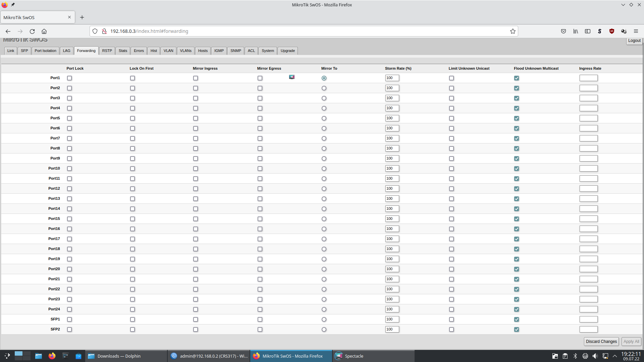
Task: Click the Port2 Storm Rate field
Action: click(392, 88)
